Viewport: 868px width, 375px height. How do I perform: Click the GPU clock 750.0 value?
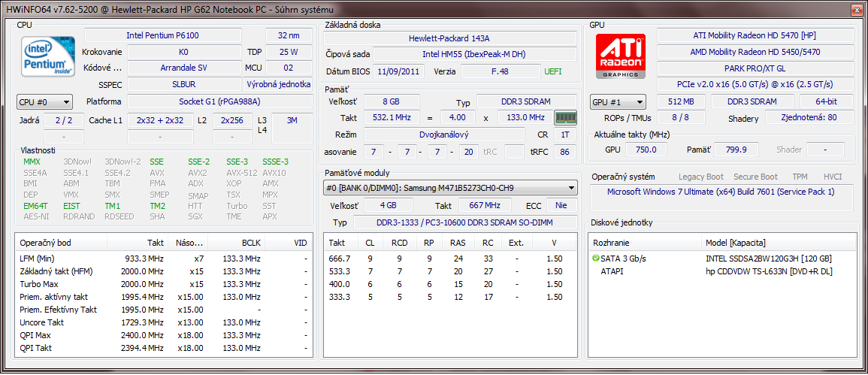click(x=646, y=150)
